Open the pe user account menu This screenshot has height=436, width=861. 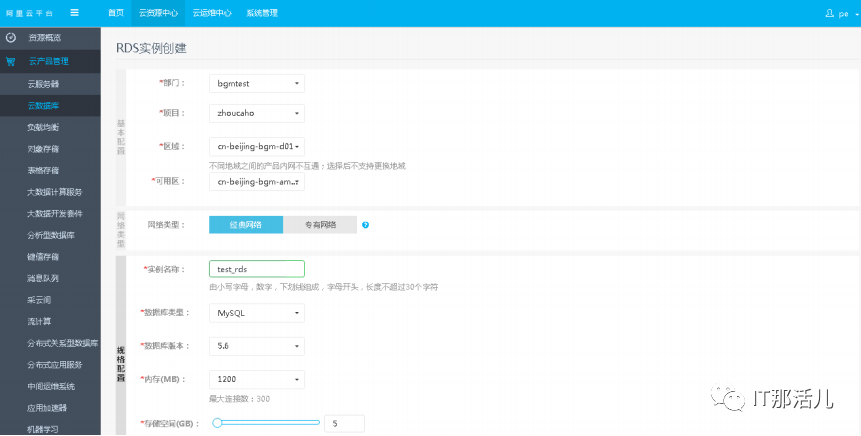(x=842, y=13)
